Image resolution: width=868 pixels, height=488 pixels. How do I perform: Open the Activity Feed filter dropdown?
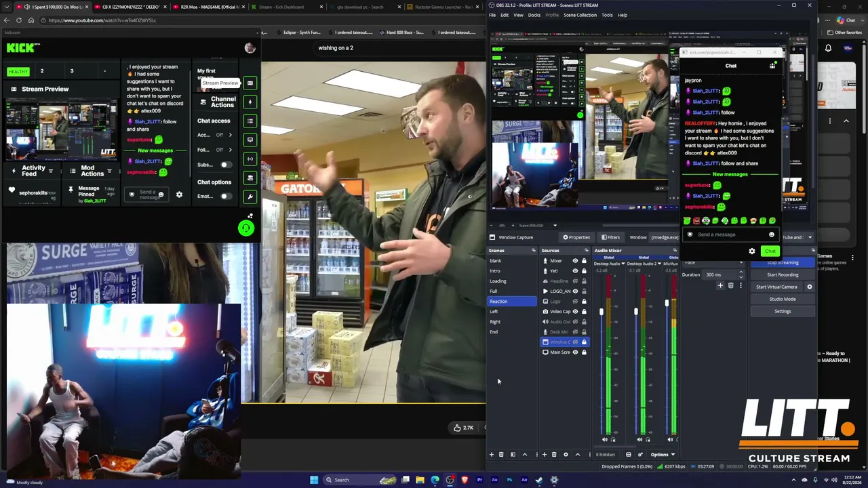pyautogui.click(x=51, y=171)
